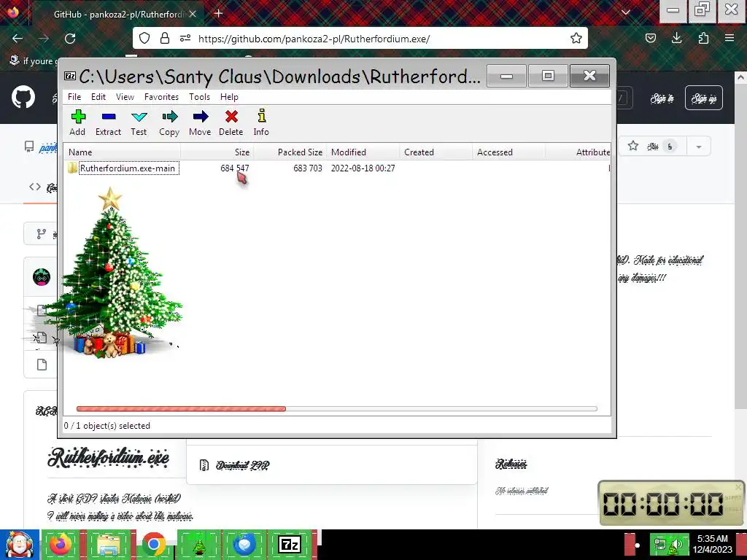Open the Firefox extensions icon

tap(703, 39)
